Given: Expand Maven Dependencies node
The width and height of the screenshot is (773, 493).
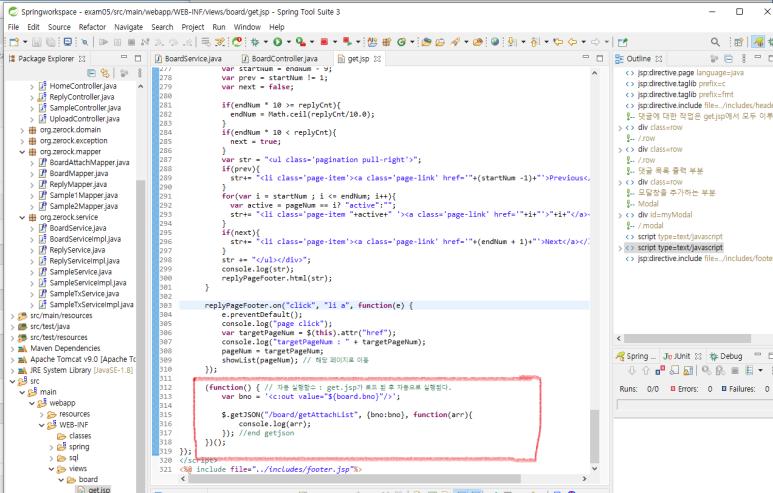Looking at the screenshot, I should click(12, 349).
